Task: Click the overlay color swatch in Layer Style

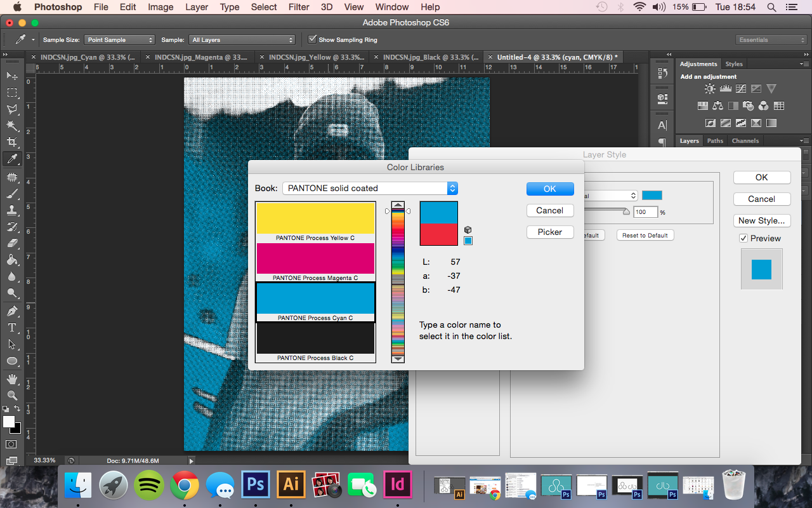Action: [x=652, y=196]
